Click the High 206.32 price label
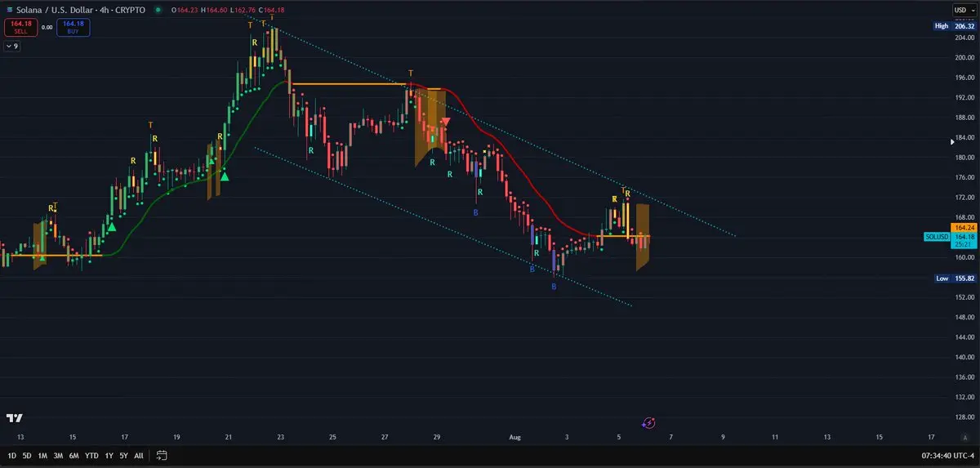This screenshot has height=468, width=980. tap(955, 26)
